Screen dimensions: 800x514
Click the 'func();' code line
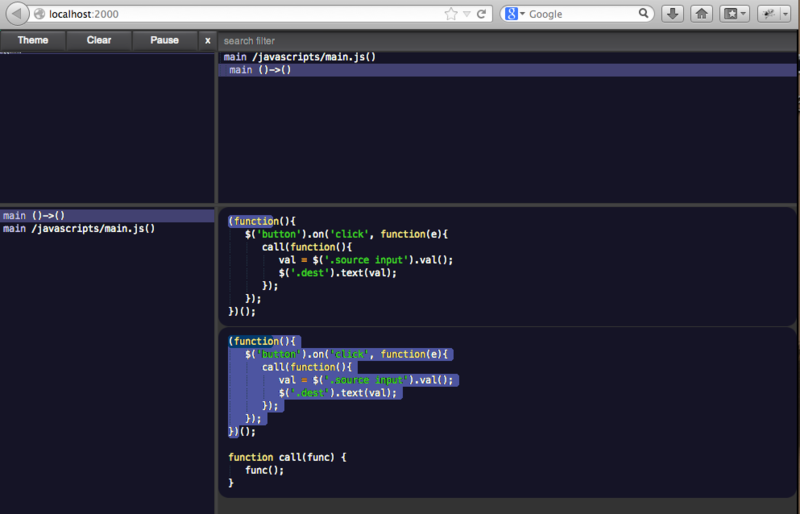264,470
